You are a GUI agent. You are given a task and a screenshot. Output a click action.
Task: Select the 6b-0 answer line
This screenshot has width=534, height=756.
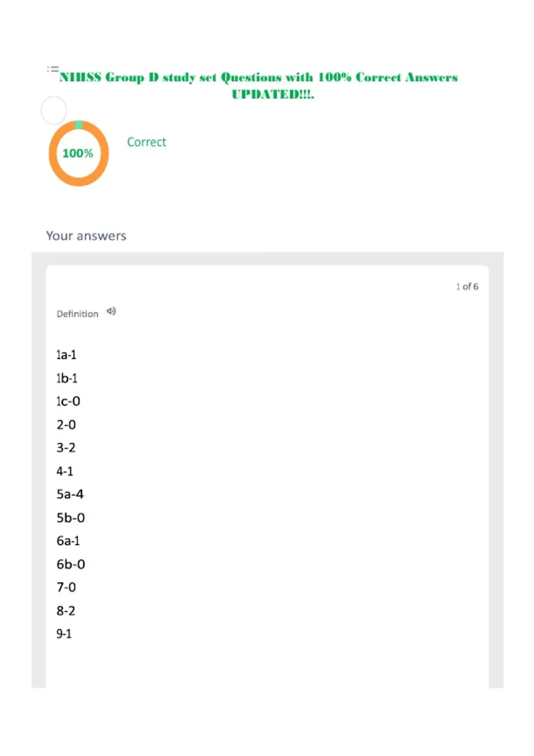(71, 564)
